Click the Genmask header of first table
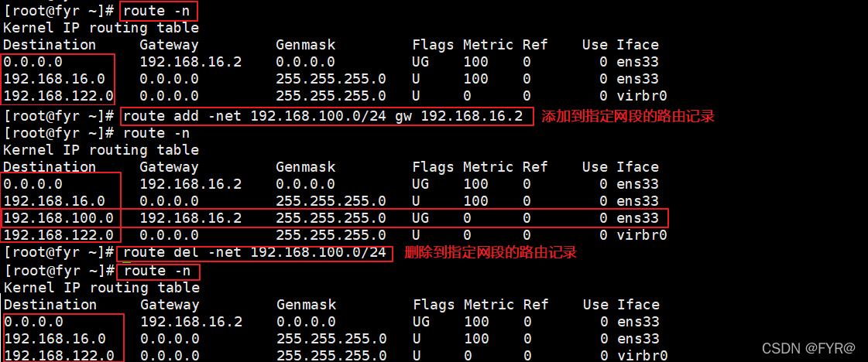Image resolution: width=868 pixels, height=362 pixels. [306, 45]
